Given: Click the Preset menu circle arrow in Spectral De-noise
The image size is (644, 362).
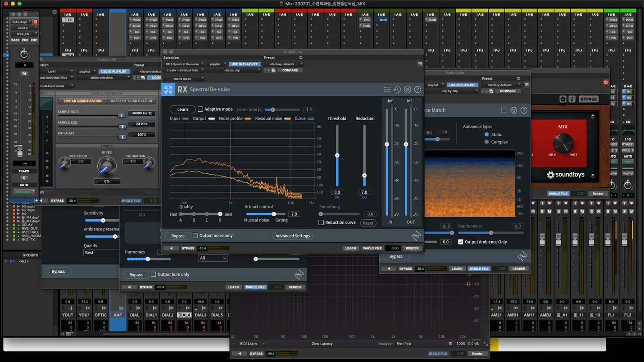Looking at the screenshot, I should pyautogui.click(x=301, y=58).
